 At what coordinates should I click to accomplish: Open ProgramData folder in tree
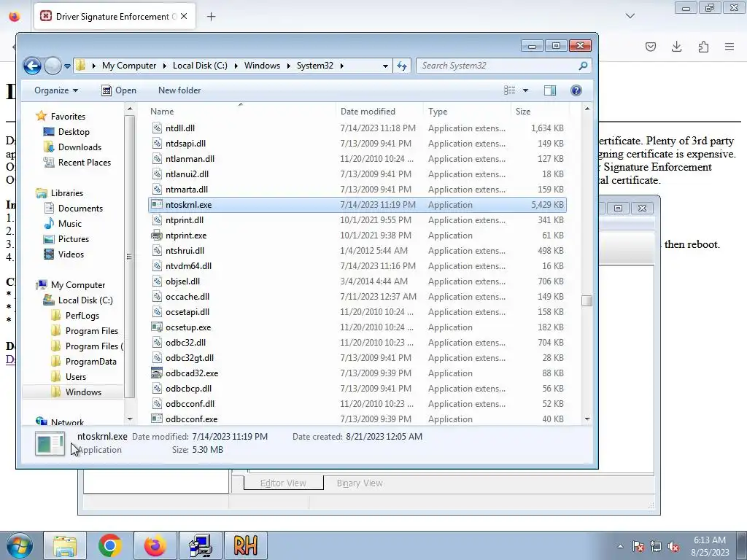pos(90,361)
